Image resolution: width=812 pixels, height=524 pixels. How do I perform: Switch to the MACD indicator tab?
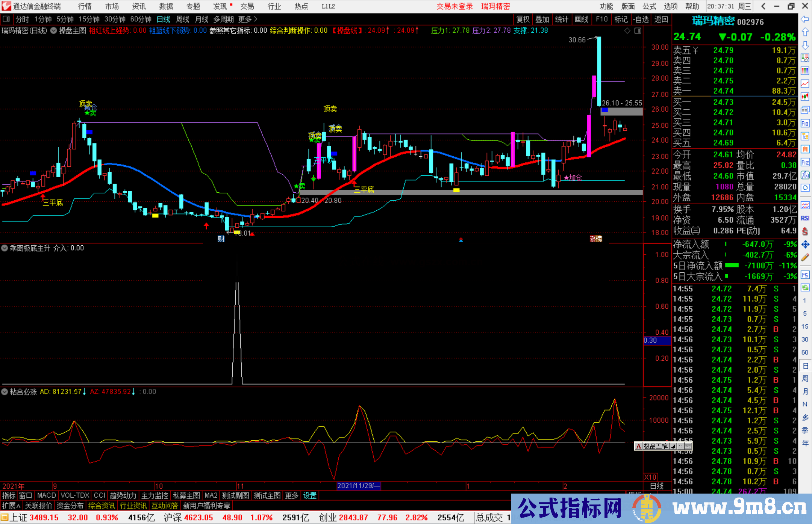[46, 495]
